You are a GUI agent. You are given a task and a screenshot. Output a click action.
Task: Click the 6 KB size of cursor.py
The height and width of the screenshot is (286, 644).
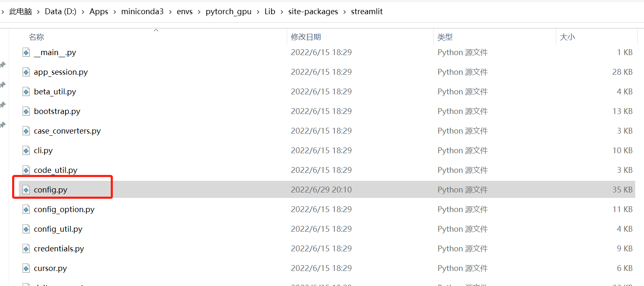(x=625, y=268)
